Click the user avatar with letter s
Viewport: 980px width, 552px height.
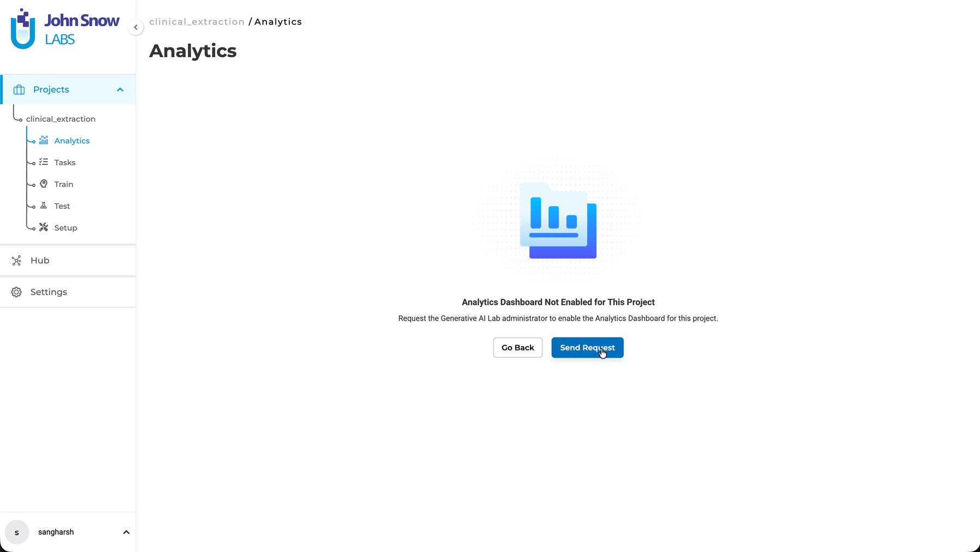pos(17,532)
